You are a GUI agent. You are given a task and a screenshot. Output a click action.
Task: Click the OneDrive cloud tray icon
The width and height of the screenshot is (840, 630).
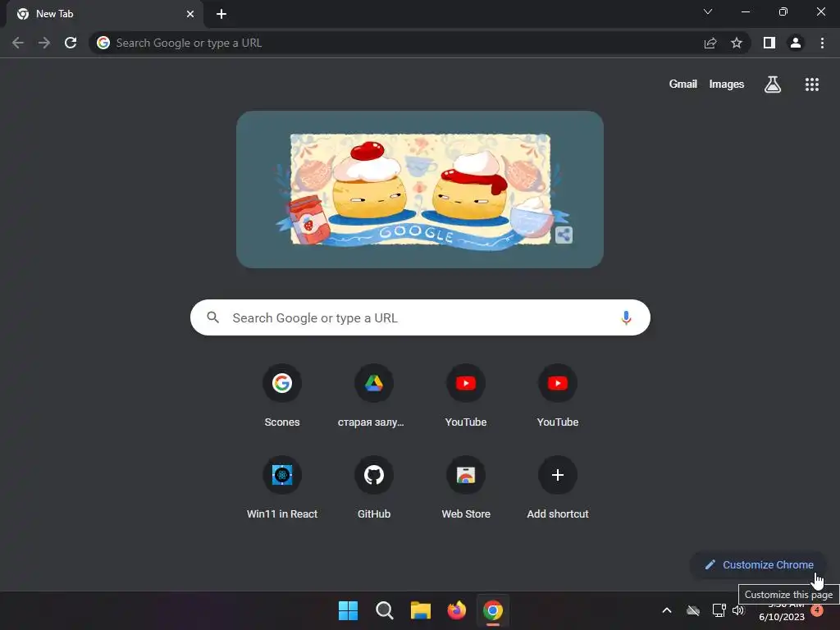tap(693, 610)
